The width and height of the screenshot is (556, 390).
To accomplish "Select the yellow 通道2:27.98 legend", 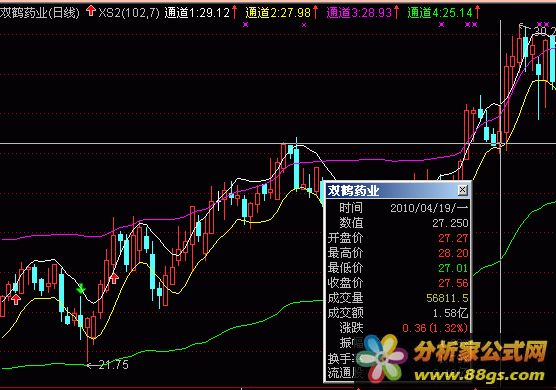I will pyautogui.click(x=278, y=13).
